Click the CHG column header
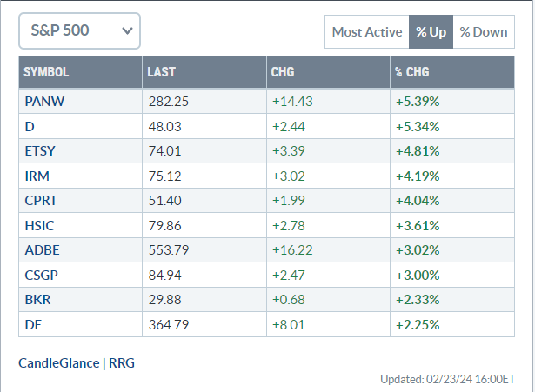 284,72
